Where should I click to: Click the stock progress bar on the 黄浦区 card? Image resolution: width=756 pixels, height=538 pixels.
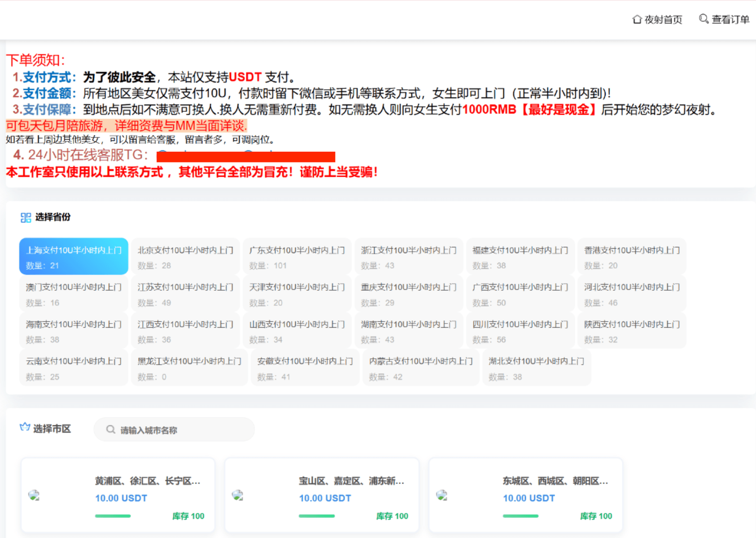pyautogui.click(x=113, y=516)
